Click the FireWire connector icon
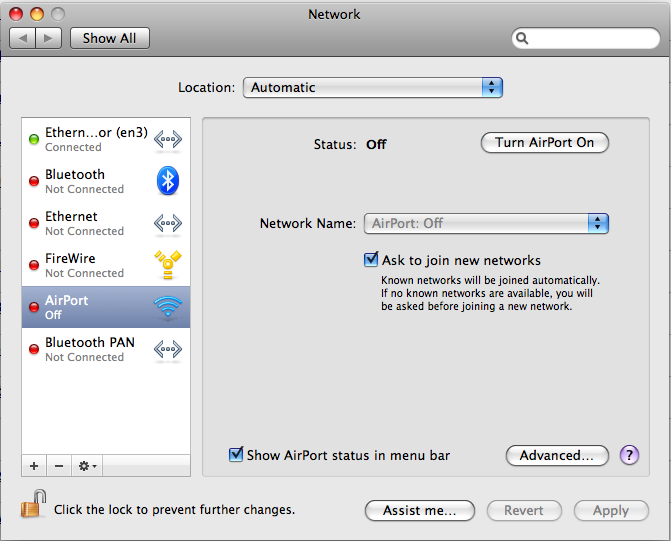Viewport: 671px width, 541px height. (168, 265)
